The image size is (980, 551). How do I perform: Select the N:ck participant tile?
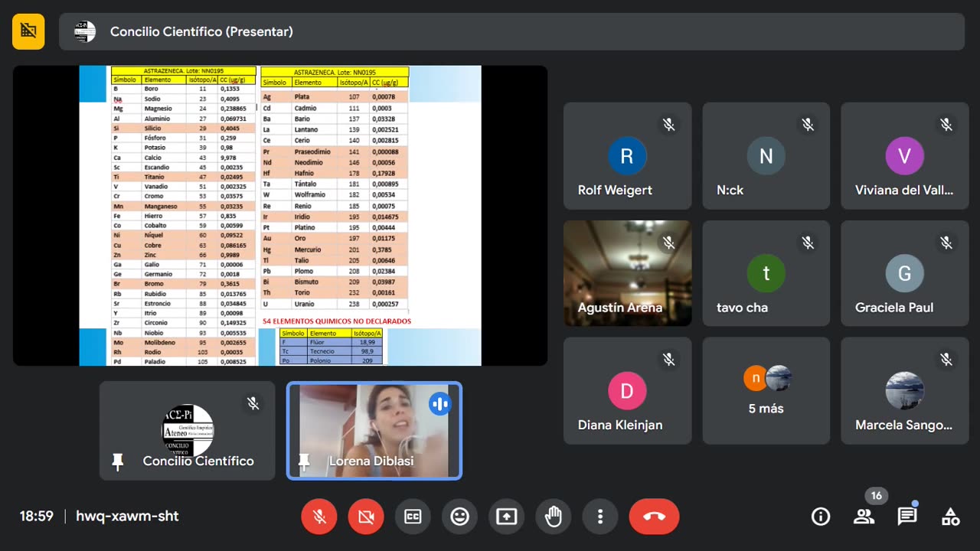click(766, 156)
